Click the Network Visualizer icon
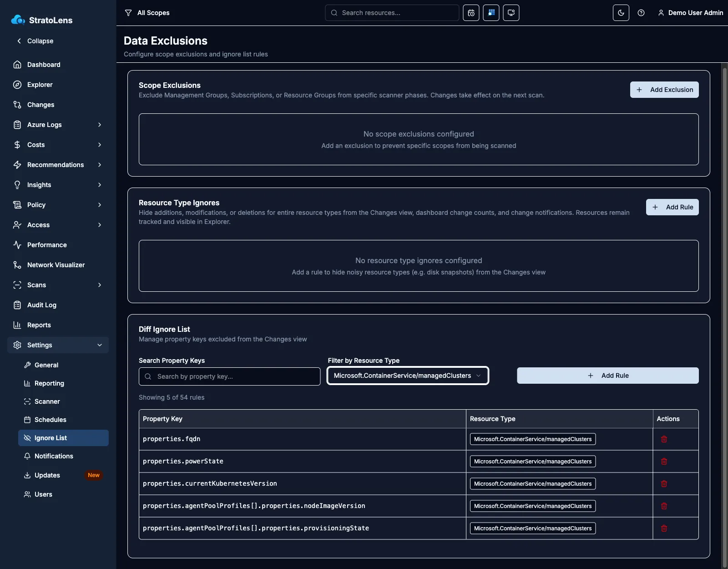This screenshot has width=728, height=569. pyautogui.click(x=17, y=265)
